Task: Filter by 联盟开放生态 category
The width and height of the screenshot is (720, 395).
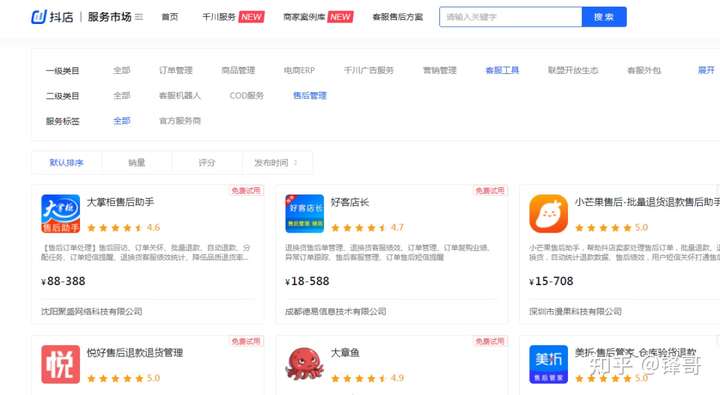Action: [573, 70]
